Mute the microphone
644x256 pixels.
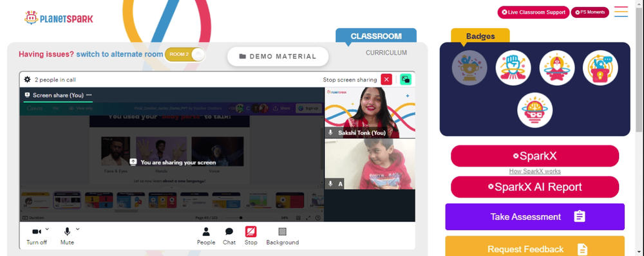(x=67, y=236)
